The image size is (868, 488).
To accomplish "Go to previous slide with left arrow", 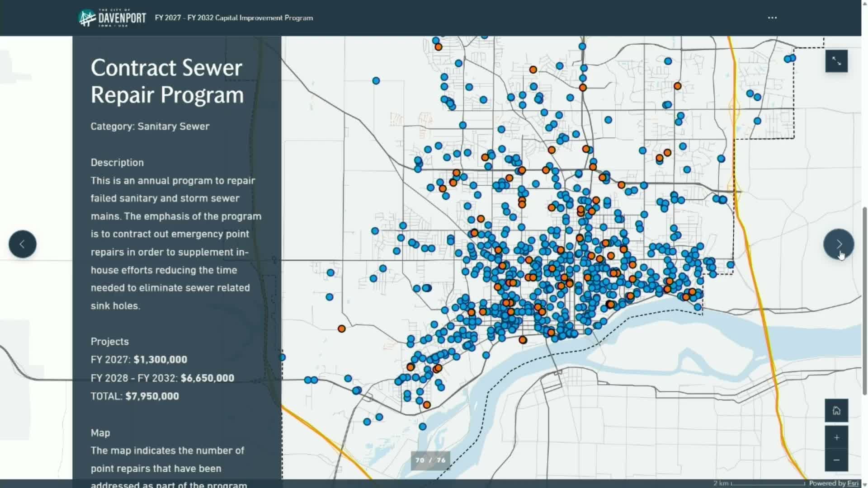I will pos(22,244).
